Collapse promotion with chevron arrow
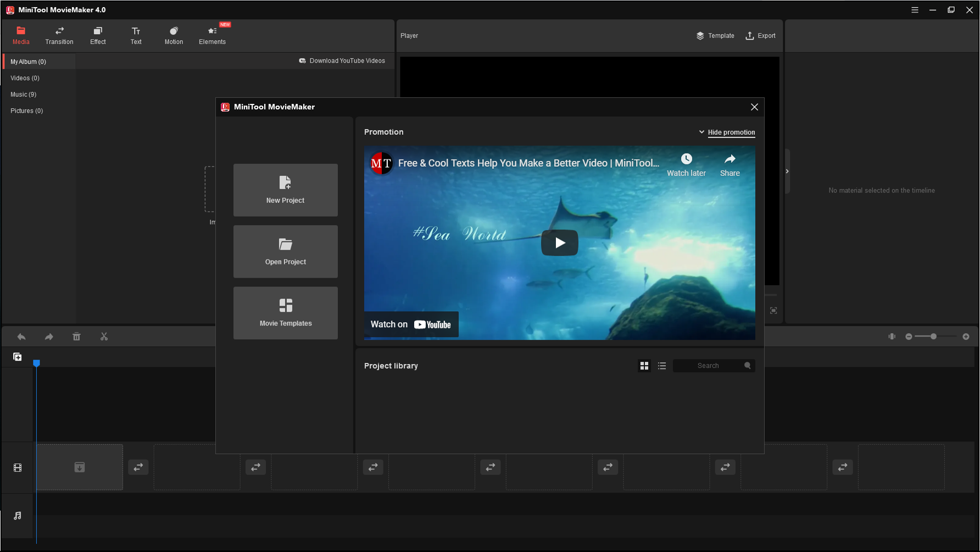Image resolution: width=980 pixels, height=552 pixels. [701, 132]
